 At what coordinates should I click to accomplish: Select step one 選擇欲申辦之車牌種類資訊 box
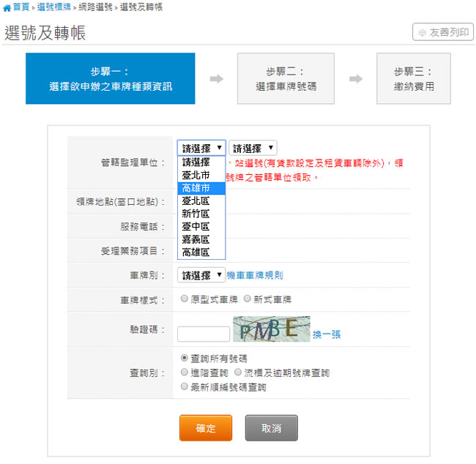pos(110,78)
